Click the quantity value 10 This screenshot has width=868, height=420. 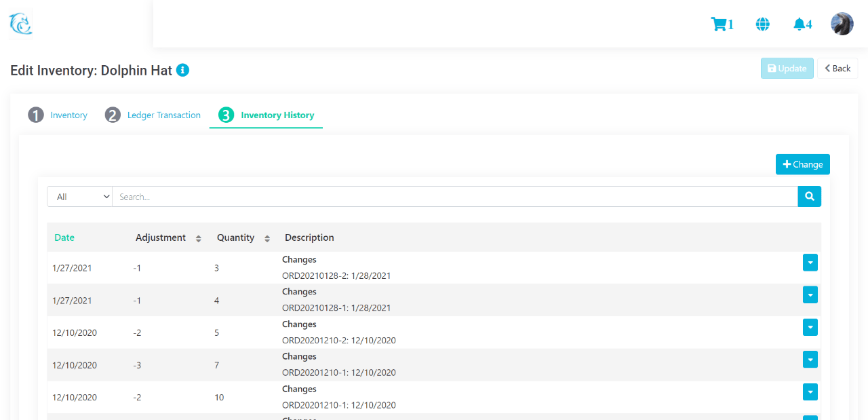pyautogui.click(x=219, y=398)
